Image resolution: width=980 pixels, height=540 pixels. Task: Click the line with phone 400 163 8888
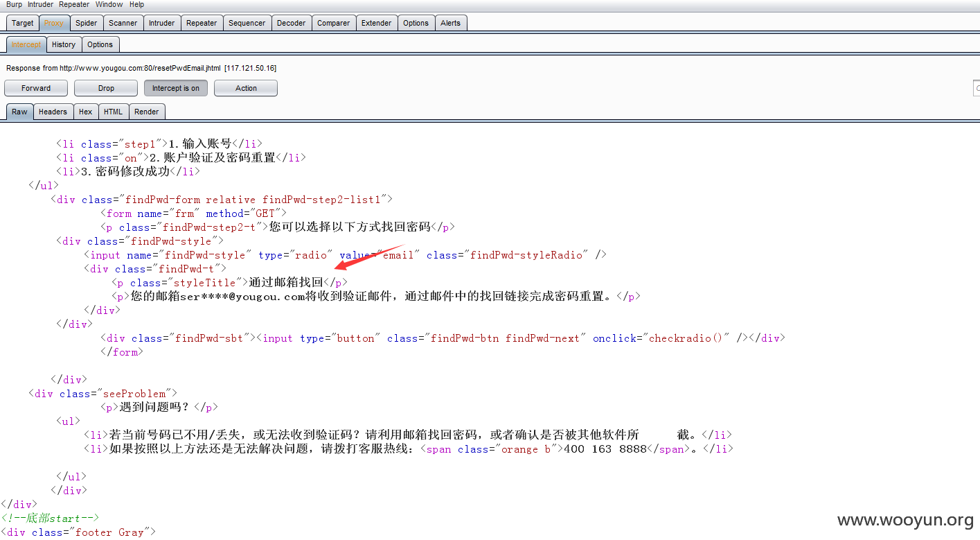408,449
